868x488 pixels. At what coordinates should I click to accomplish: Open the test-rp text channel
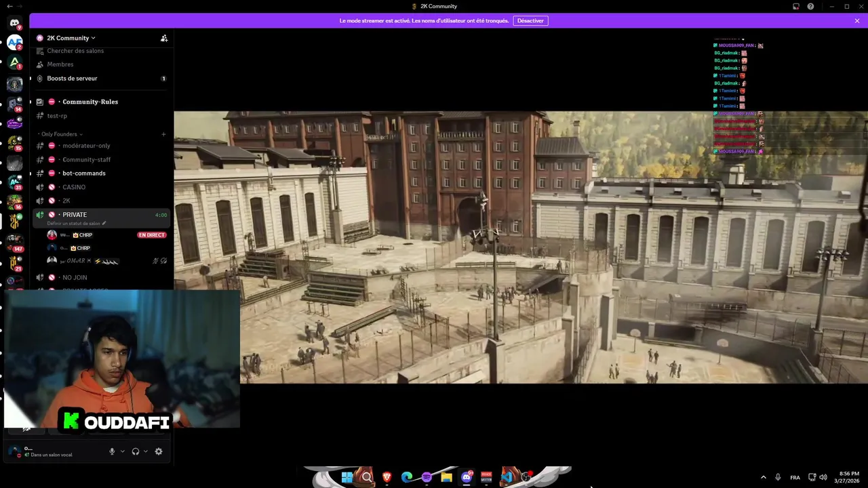tap(100, 116)
